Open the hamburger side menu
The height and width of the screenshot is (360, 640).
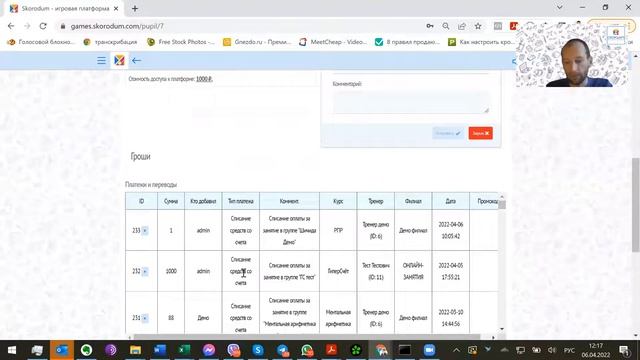click(x=101, y=60)
